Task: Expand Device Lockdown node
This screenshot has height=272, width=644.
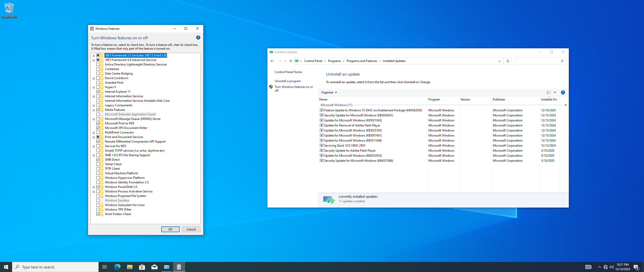Action: pyautogui.click(x=94, y=78)
